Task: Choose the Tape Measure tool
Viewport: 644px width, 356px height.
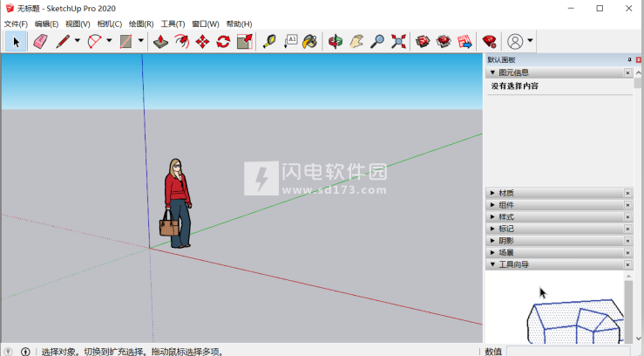Action: tap(269, 42)
